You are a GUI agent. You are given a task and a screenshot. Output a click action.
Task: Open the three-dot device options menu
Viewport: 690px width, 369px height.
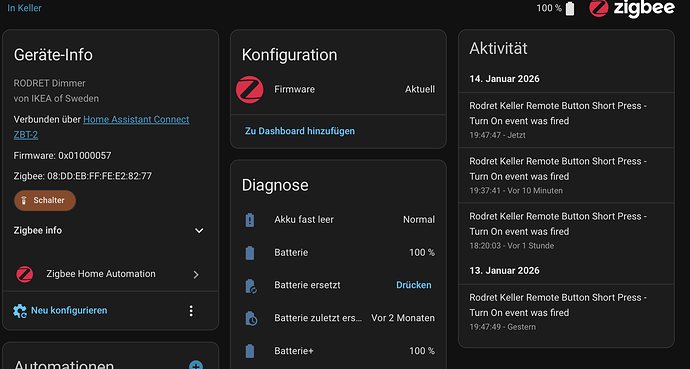click(x=191, y=311)
